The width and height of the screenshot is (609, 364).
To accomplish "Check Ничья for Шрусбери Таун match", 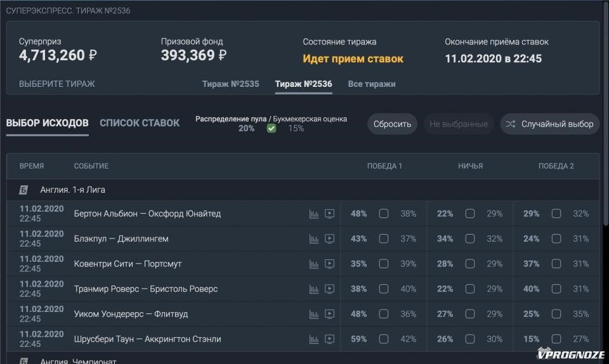I will pos(470,339).
